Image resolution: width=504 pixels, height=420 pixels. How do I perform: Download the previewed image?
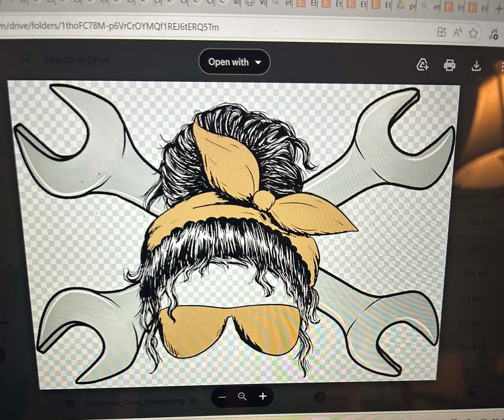[x=476, y=66]
